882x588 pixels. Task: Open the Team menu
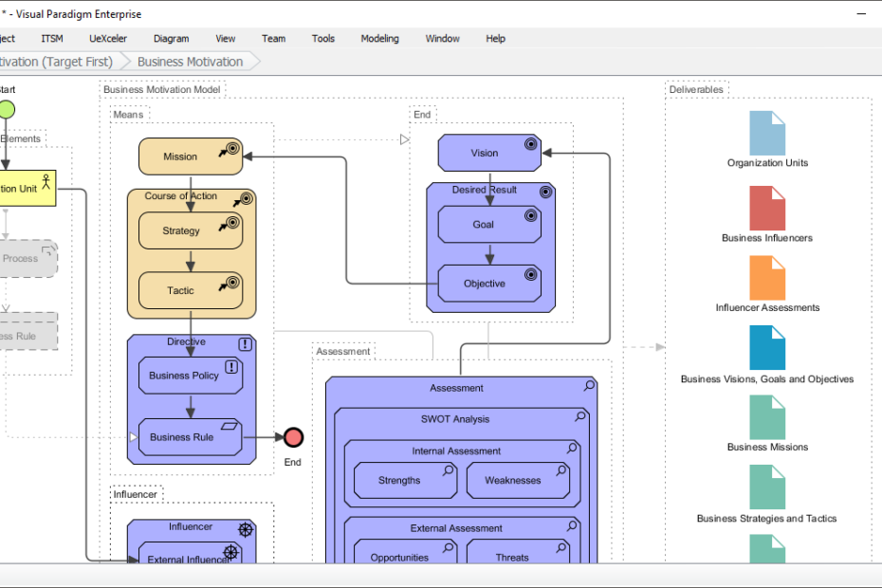point(273,38)
